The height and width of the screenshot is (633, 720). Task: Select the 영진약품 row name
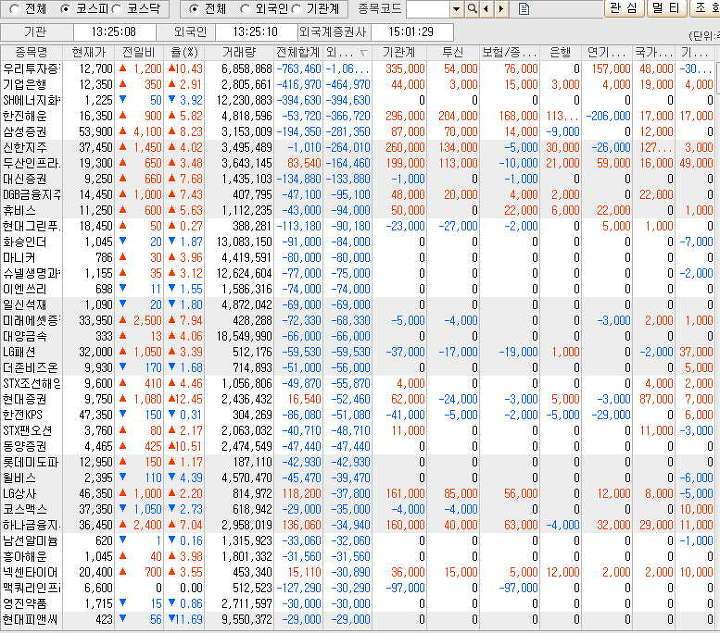[25, 604]
